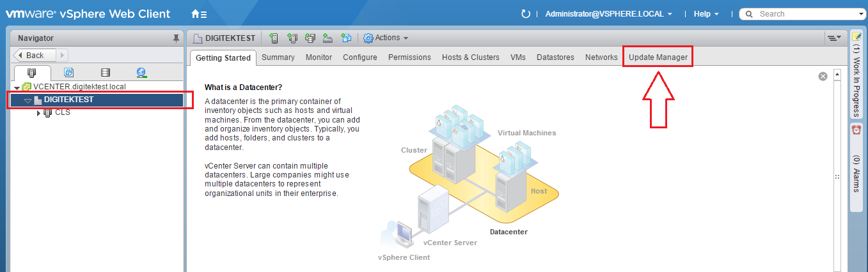Click the Add Host toolbar icon

click(274, 38)
